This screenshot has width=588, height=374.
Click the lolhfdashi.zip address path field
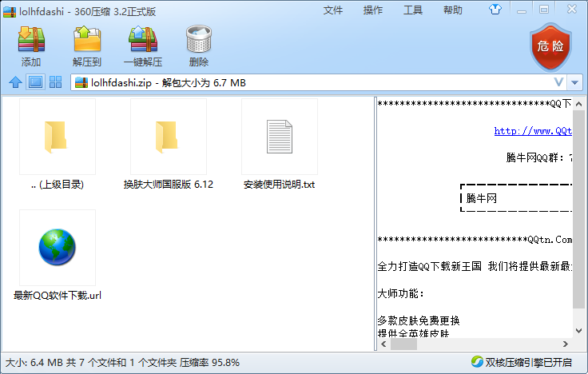pyautogui.click(x=319, y=82)
